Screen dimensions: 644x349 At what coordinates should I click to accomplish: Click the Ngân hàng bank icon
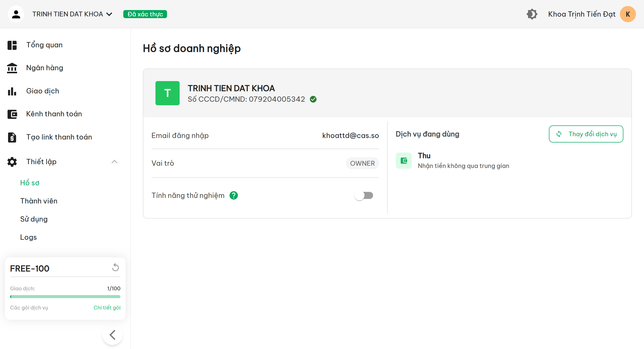tap(12, 68)
